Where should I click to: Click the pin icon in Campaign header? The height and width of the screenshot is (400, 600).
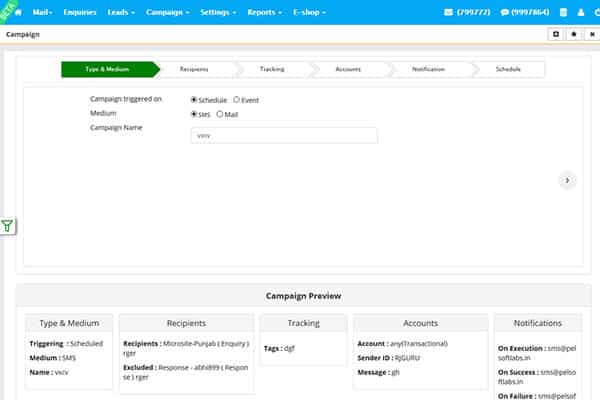click(573, 33)
